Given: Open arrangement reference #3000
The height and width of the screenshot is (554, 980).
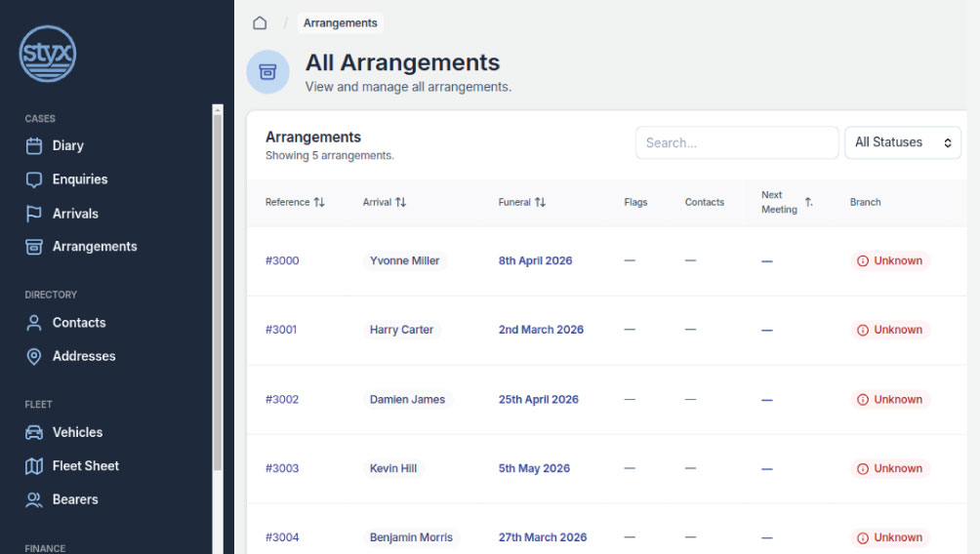Looking at the screenshot, I should [x=282, y=261].
